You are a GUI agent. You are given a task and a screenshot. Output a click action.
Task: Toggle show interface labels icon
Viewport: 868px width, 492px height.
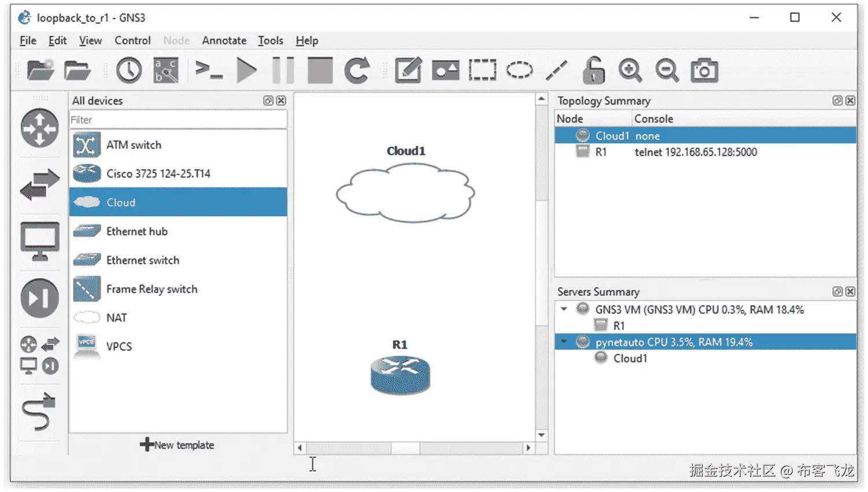tap(166, 71)
